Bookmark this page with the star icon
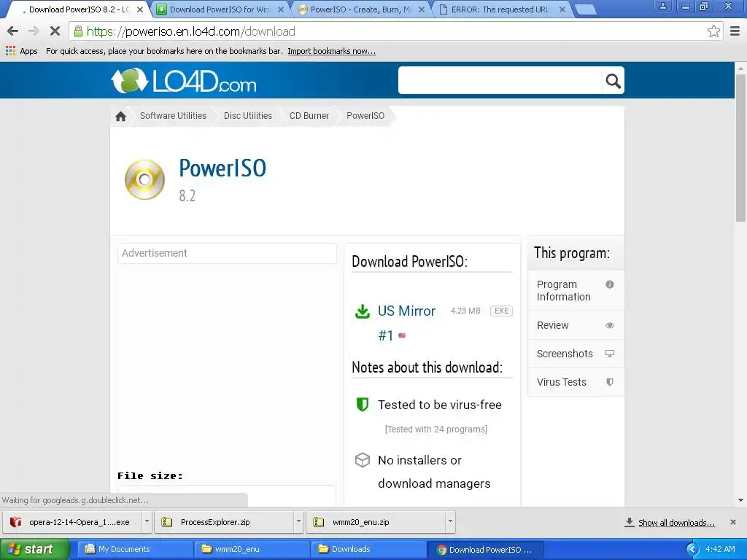 tap(713, 31)
